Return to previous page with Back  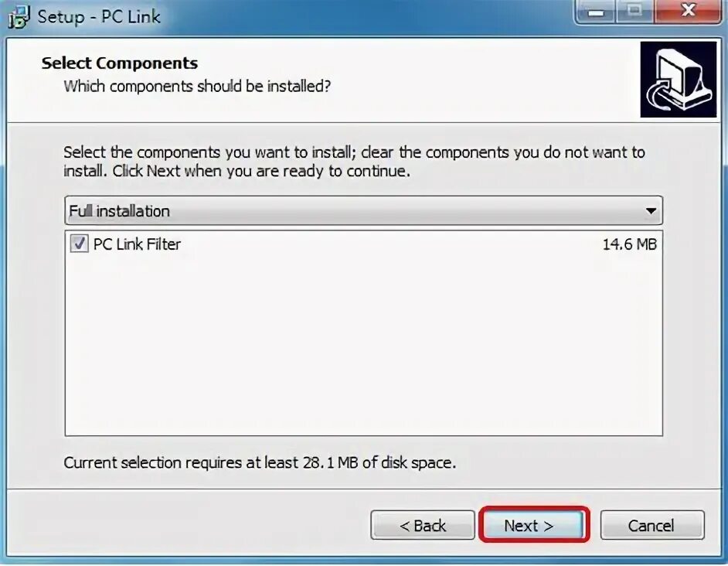click(423, 525)
